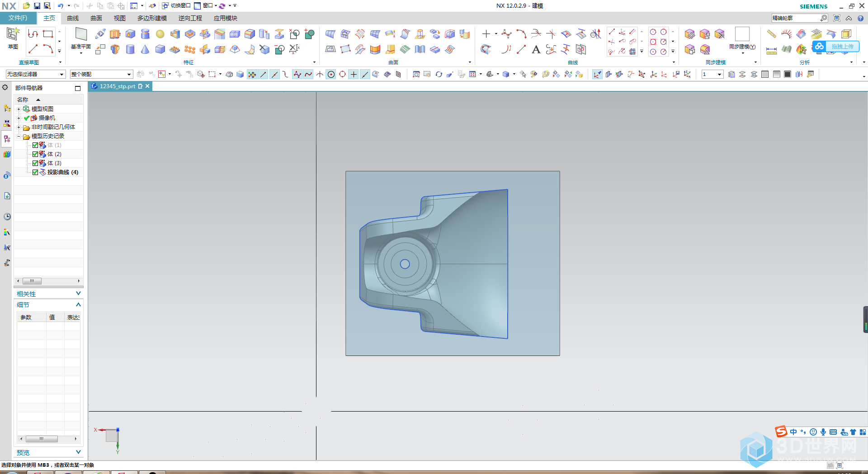The image size is (868, 474).
Task: Collapse the 模型历史记录 tree node
Action: [19, 136]
